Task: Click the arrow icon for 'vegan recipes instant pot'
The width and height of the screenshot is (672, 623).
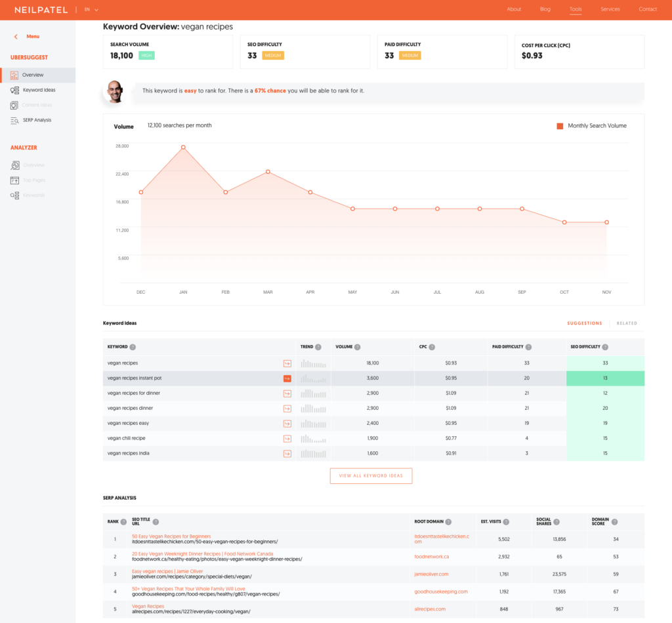Action: (287, 378)
